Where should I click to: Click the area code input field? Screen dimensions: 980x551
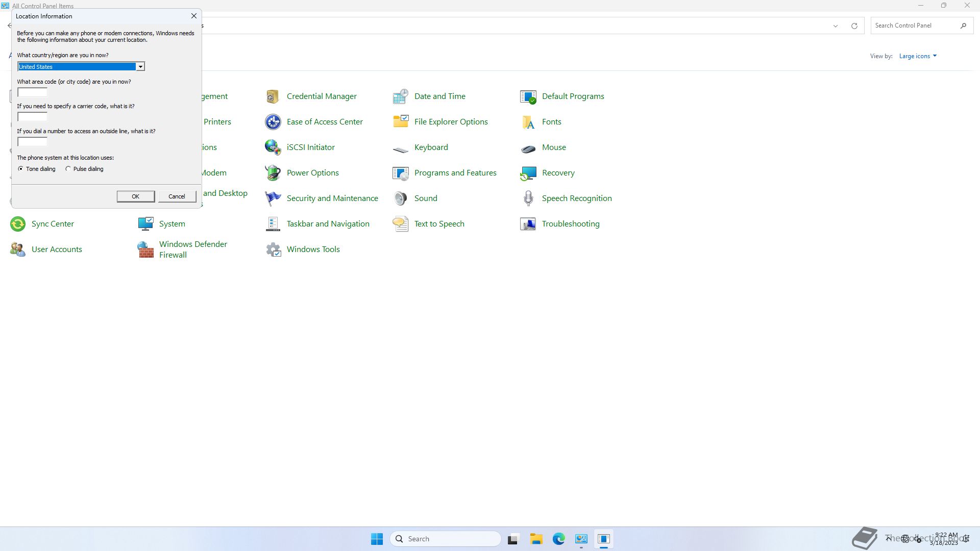(x=32, y=92)
